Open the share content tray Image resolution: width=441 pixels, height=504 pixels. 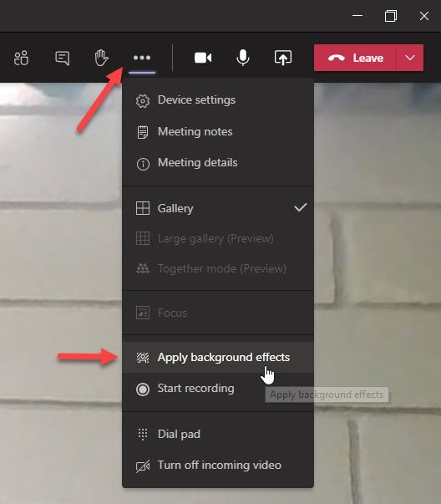(x=283, y=58)
